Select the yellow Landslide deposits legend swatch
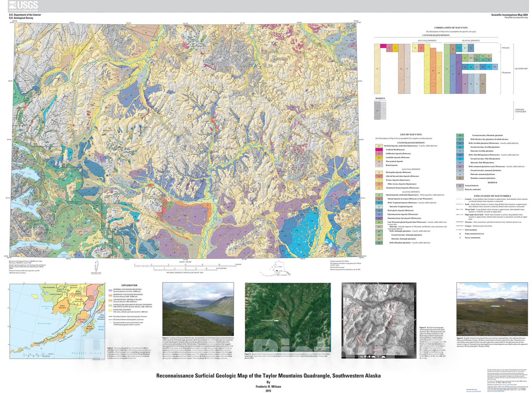532x393 pixels. tap(378, 157)
